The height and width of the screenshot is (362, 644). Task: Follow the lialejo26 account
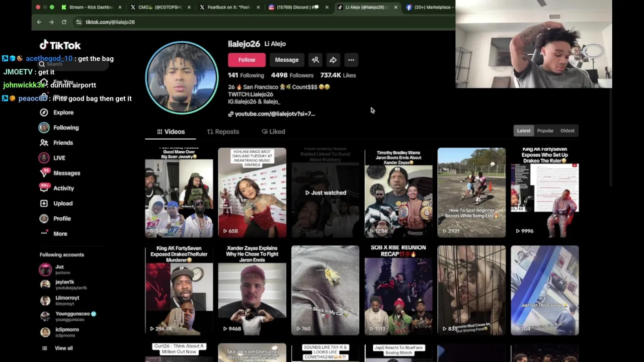[x=247, y=60]
